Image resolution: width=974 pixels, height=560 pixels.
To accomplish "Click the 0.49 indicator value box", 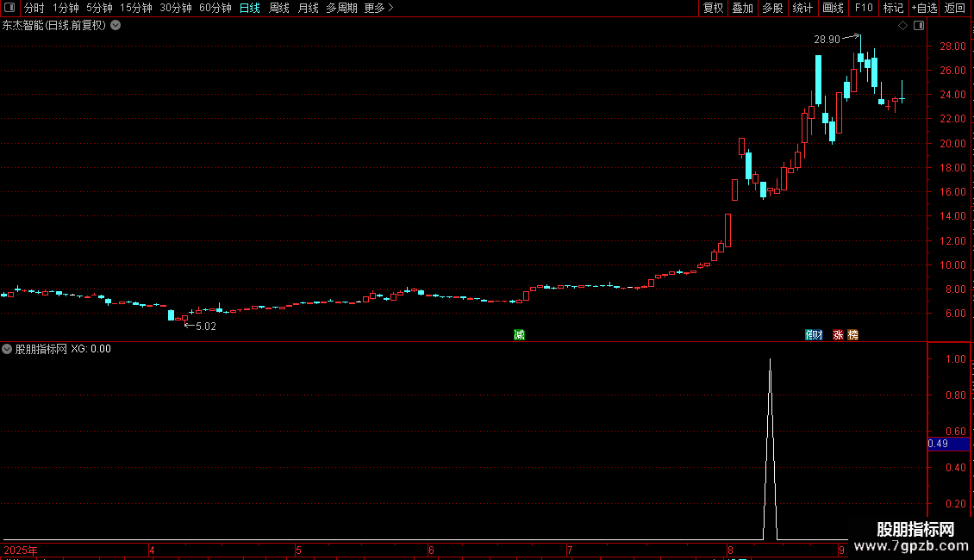I will point(948,444).
